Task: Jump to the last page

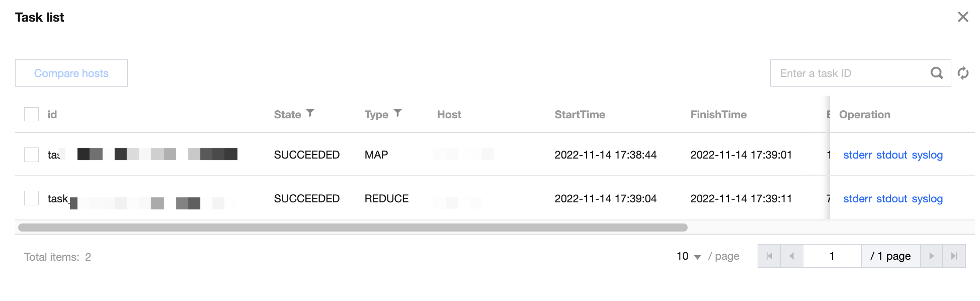Action: (x=954, y=256)
